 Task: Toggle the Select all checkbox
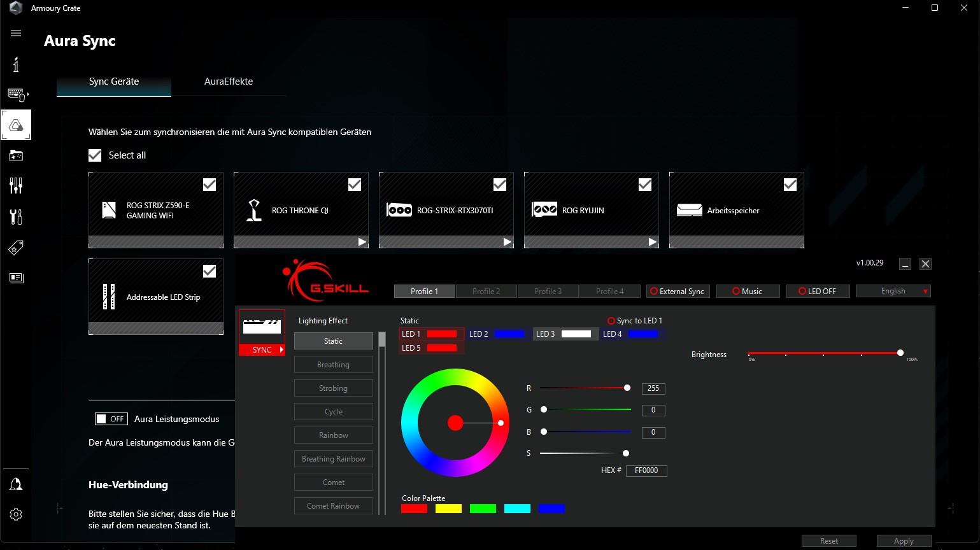point(95,155)
